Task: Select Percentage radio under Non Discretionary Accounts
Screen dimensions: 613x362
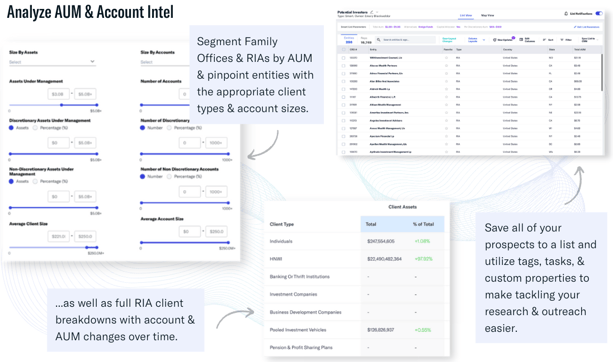Action: (169, 177)
